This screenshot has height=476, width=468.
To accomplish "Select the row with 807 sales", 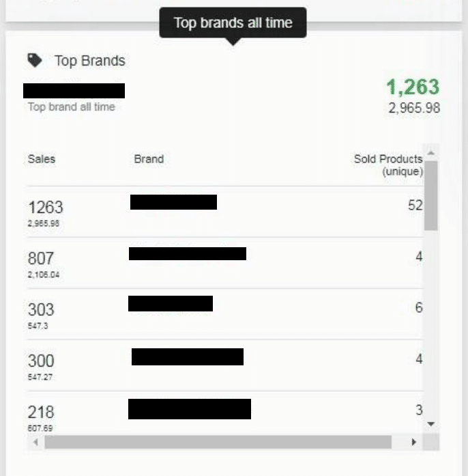I will click(x=225, y=263).
